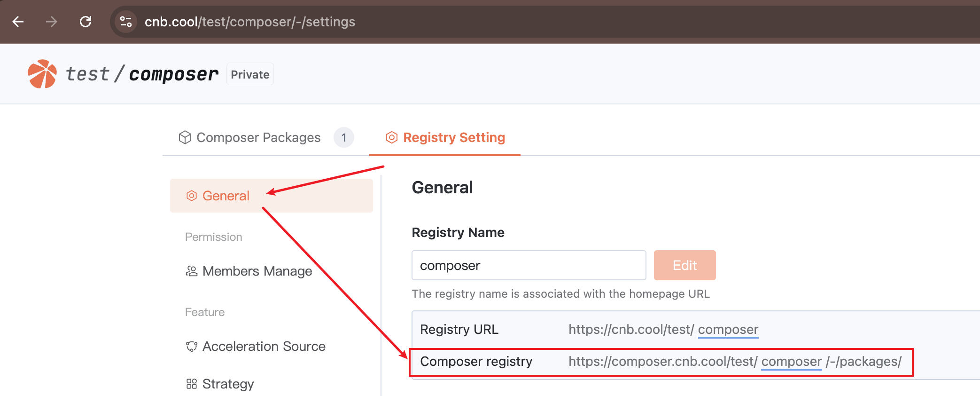The height and width of the screenshot is (396, 980).
Task: Focus the Registry Name input field
Action: 529,265
